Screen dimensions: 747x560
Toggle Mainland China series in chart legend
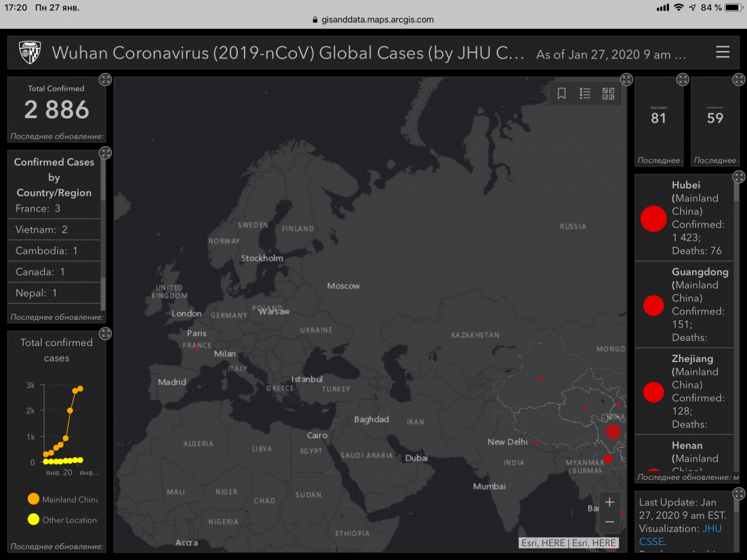point(61,499)
